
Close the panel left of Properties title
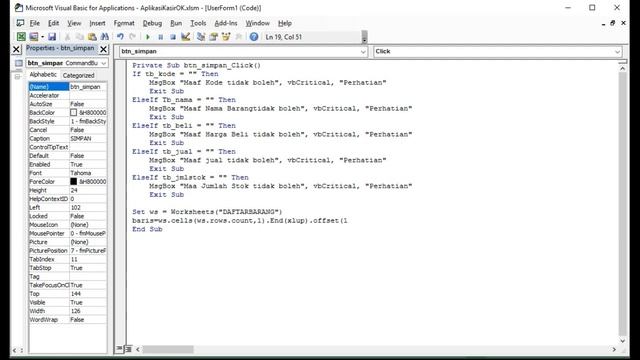click(x=16, y=49)
